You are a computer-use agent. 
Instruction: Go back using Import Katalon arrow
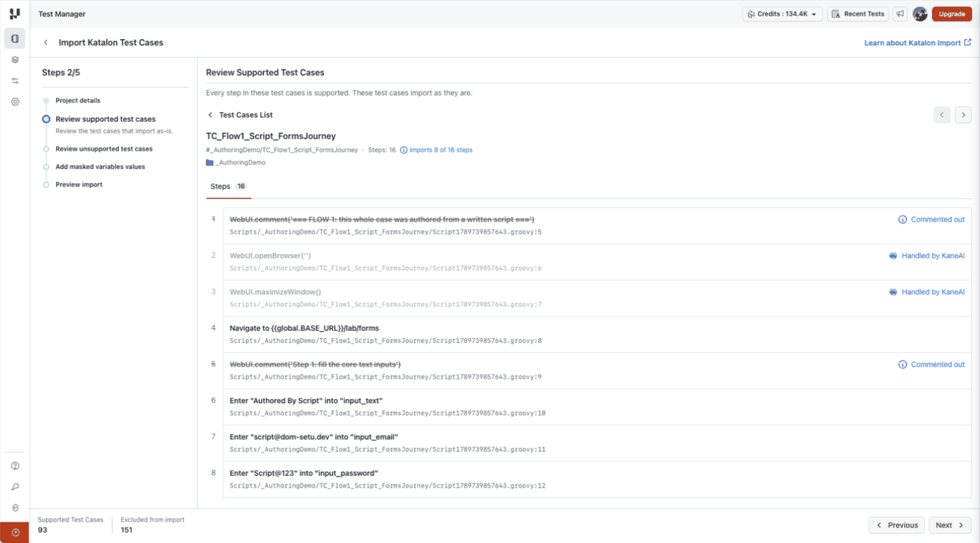coord(46,43)
